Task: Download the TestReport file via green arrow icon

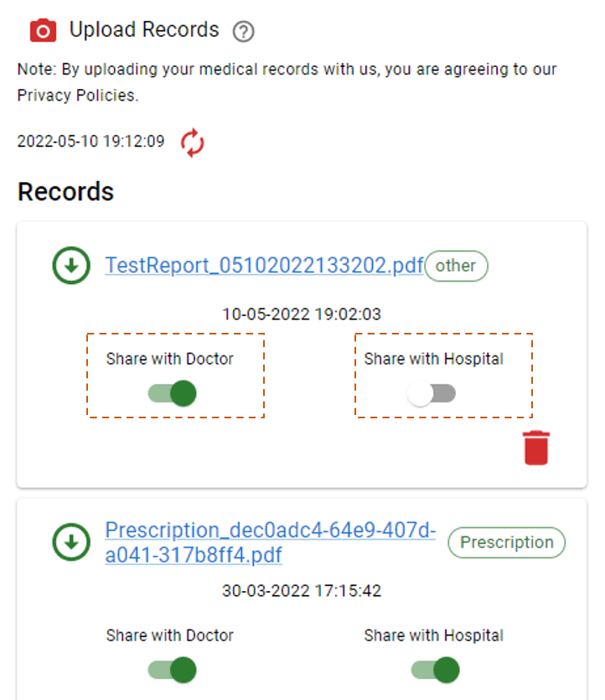Action: tap(71, 266)
